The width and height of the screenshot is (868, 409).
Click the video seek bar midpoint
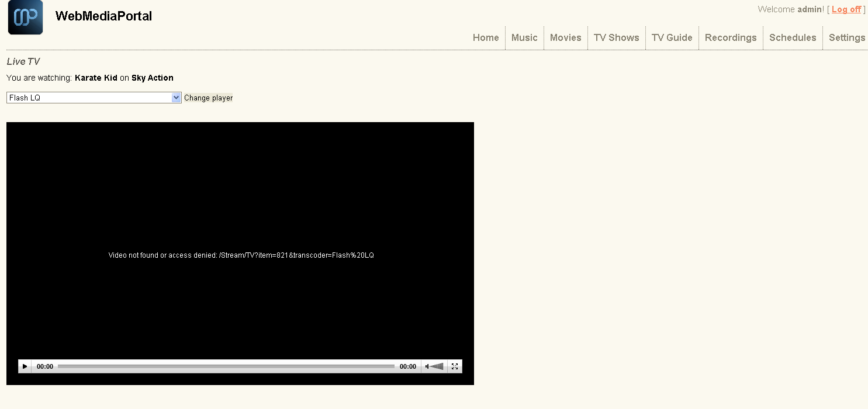click(226, 366)
